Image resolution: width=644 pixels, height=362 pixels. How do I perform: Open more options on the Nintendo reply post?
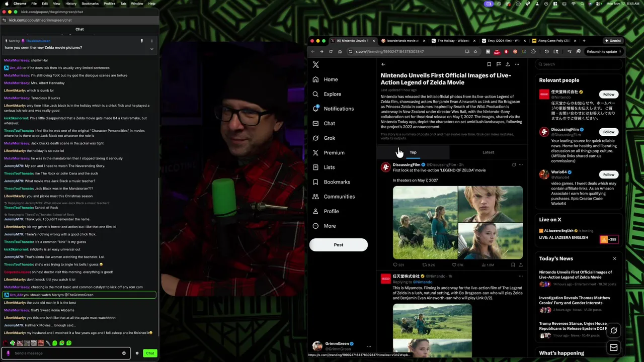pos(521,276)
